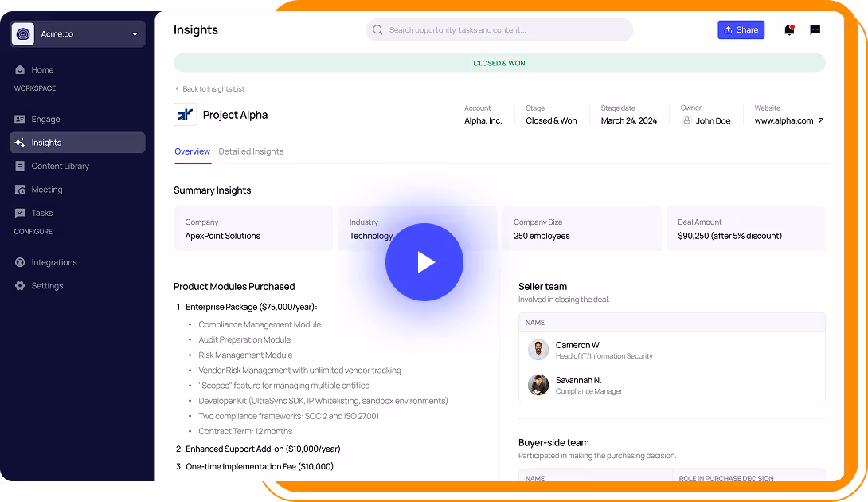Select the Cameron W. name text
Viewport: 868px width, 502px height.
click(x=578, y=345)
